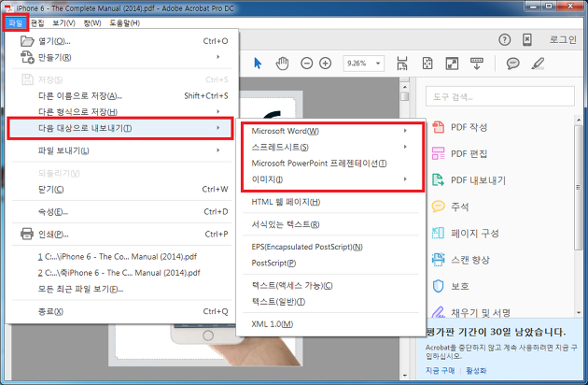Viewport: 588px width, 385px height.
Task: Choose 종료(X) to quit Acrobat
Action: pos(122,311)
